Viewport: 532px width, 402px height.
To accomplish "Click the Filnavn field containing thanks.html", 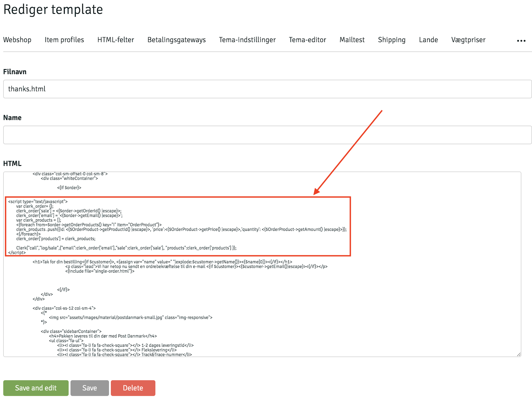I will click(x=267, y=89).
